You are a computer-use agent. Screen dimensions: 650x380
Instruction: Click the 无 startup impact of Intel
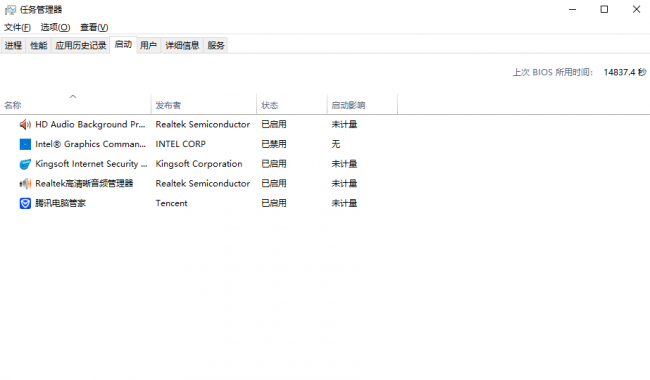coord(336,144)
